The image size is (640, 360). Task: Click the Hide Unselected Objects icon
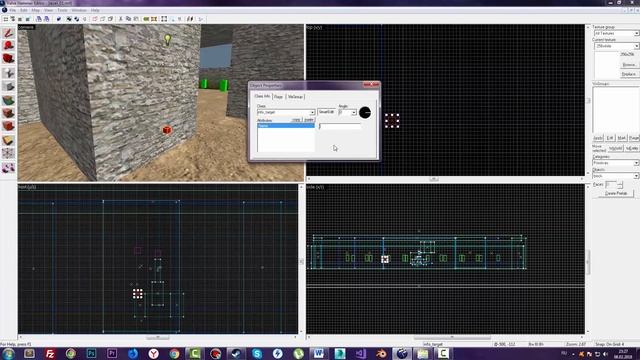coord(102,19)
